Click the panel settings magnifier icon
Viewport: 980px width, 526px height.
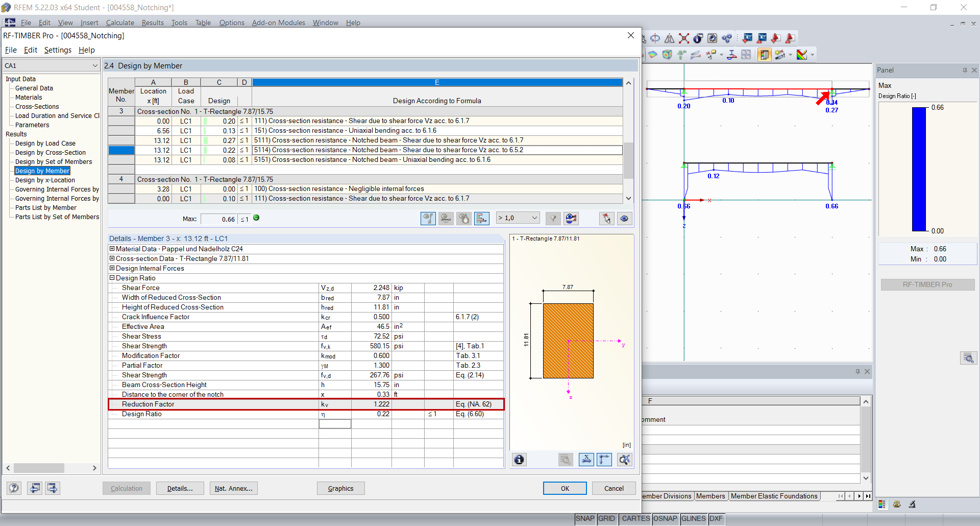point(968,357)
